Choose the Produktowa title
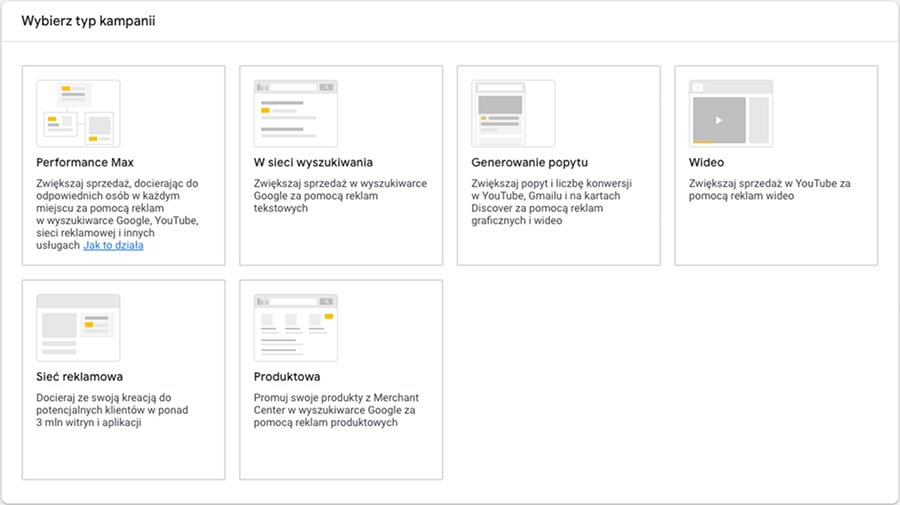The height and width of the screenshot is (505, 900). click(x=287, y=376)
